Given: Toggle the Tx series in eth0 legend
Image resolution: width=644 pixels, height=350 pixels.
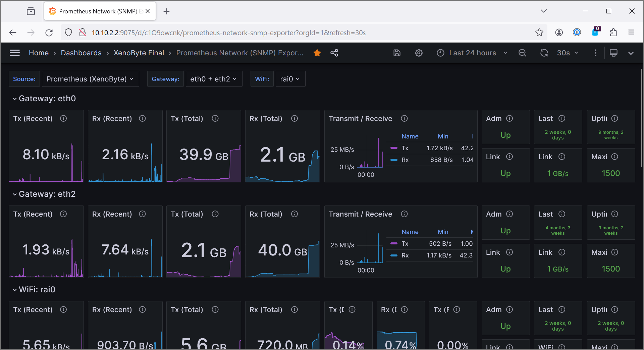Looking at the screenshot, I should (x=405, y=148).
